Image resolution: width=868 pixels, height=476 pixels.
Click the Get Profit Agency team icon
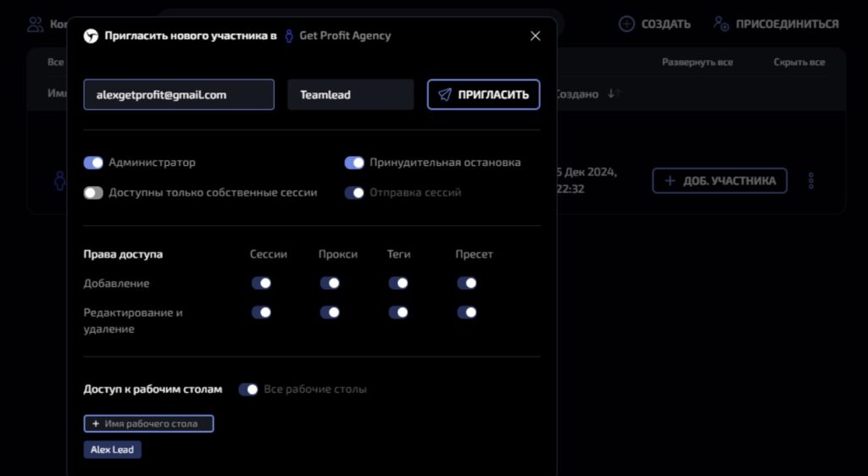point(288,36)
